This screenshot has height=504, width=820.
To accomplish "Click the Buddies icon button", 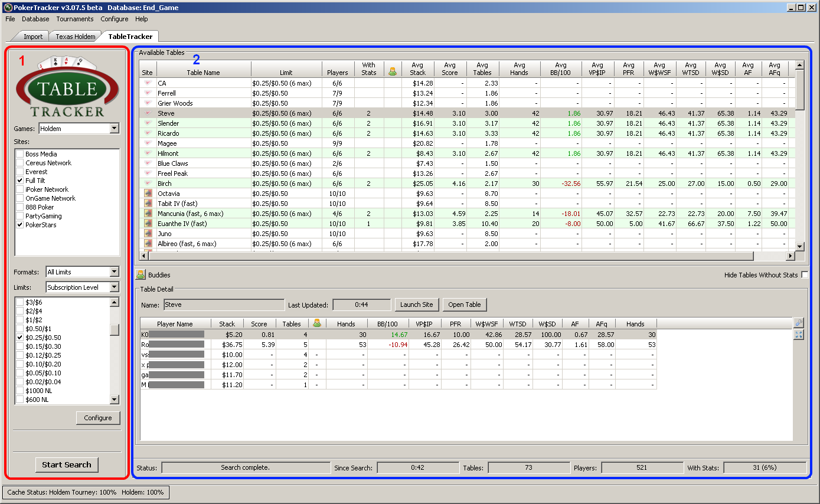I will point(141,274).
